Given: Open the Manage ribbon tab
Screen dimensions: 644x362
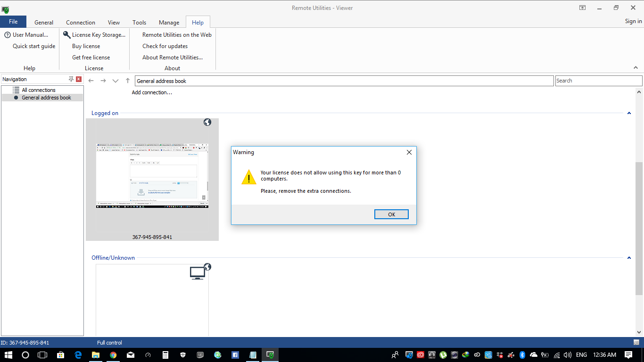Looking at the screenshot, I should (x=169, y=22).
